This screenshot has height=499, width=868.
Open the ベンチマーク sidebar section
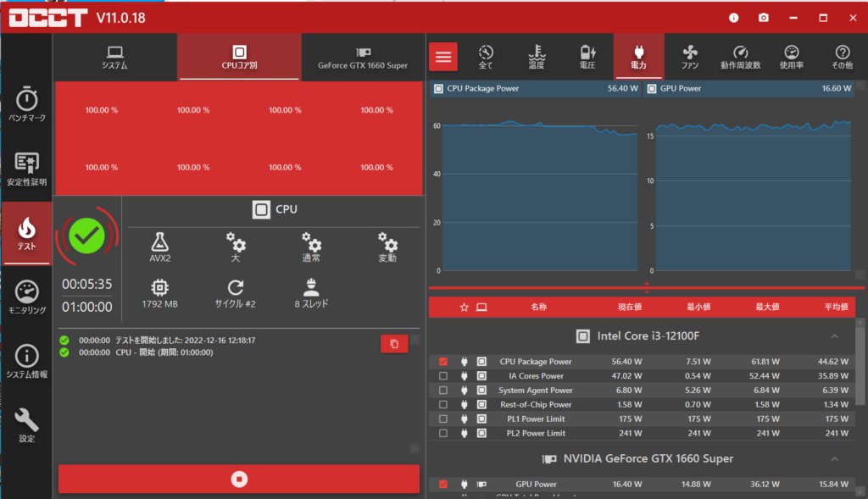click(26, 104)
